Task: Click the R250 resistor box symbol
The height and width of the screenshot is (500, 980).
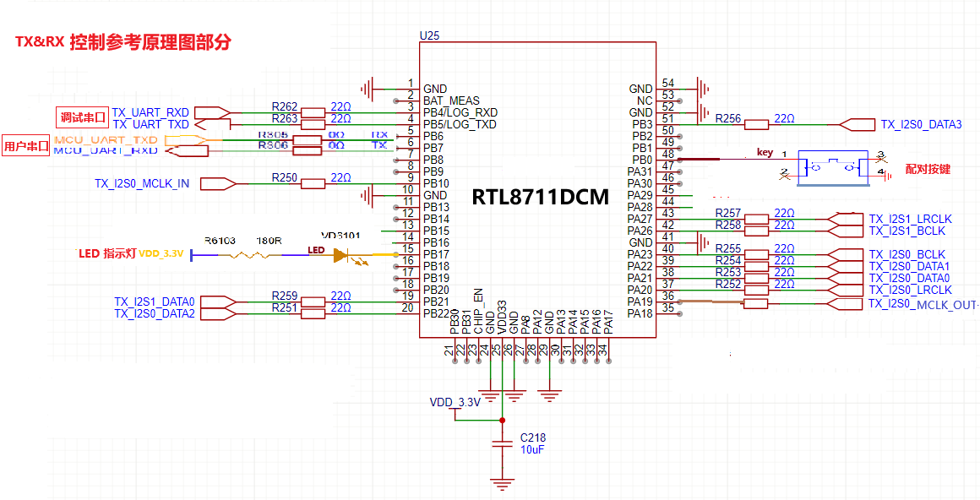Action: pyautogui.click(x=313, y=184)
